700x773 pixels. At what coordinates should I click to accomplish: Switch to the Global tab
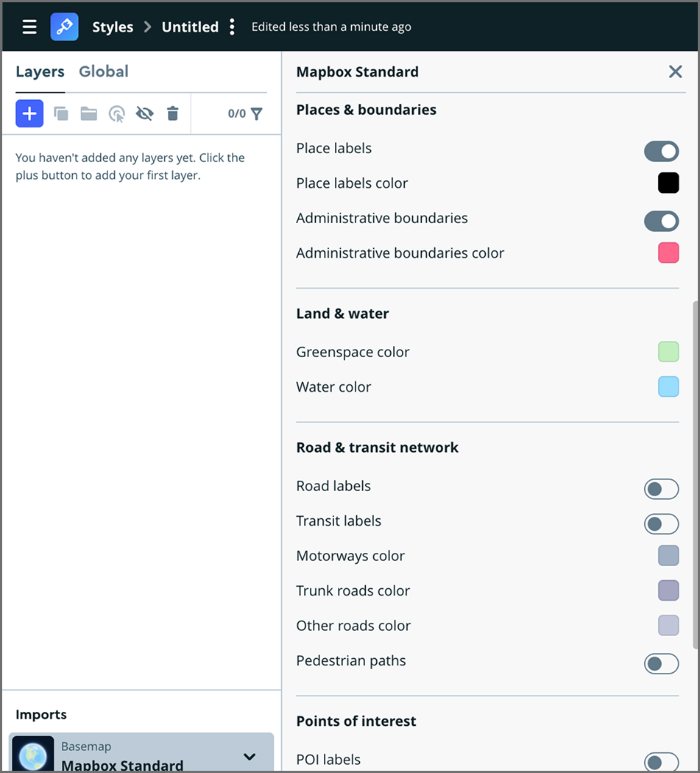point(103,71)
